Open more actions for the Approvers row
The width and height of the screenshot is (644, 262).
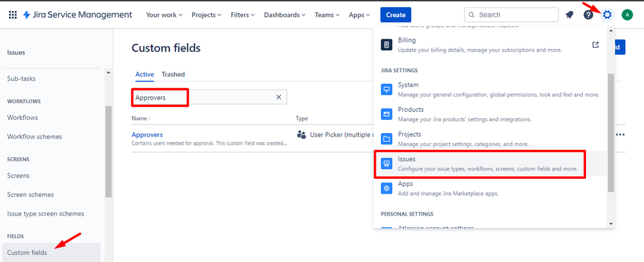pyautogui.click(x=620, y=134)
